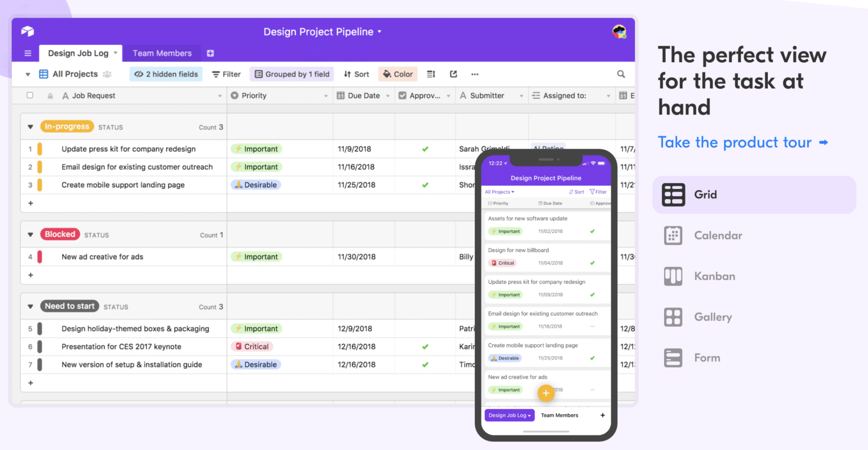Collapse the In-progress status group
This screenshot has height=450, width=868.
30,127
